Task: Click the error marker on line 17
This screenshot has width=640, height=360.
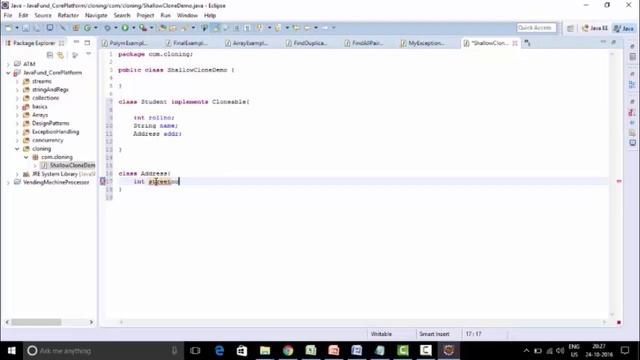Action: click(103, 181)
